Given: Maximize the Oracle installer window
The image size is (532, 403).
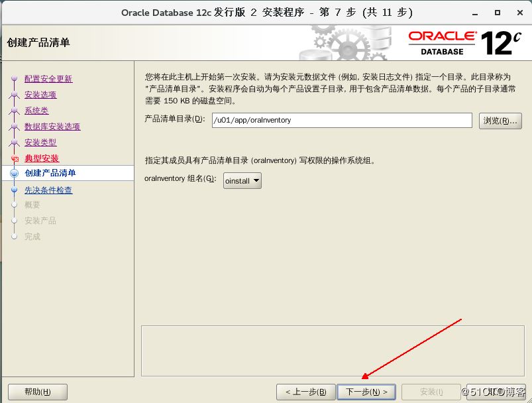Looking at the screenshot, I should pos(498,13).
